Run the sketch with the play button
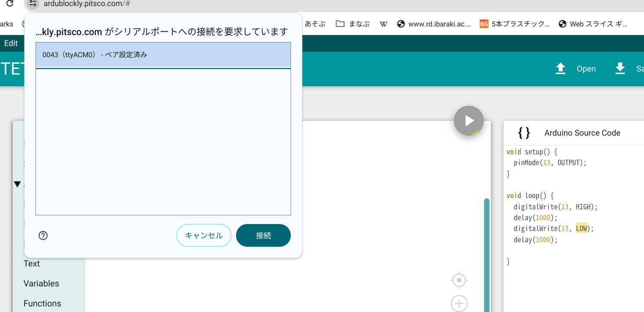The image size is (644, 312). coord(469,120)
